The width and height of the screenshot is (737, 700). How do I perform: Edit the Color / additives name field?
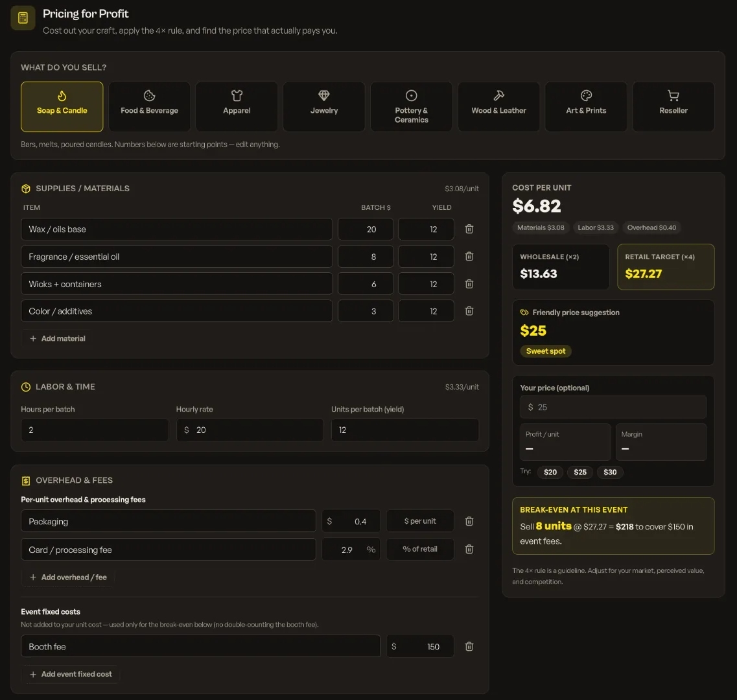click(x=177, y=310)
